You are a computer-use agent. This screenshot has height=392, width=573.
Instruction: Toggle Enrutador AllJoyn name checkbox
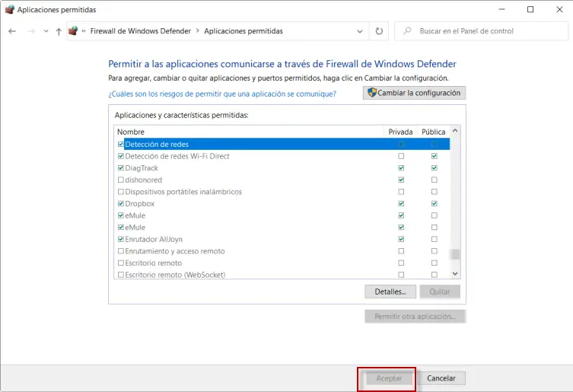click(x=121, y=239)
